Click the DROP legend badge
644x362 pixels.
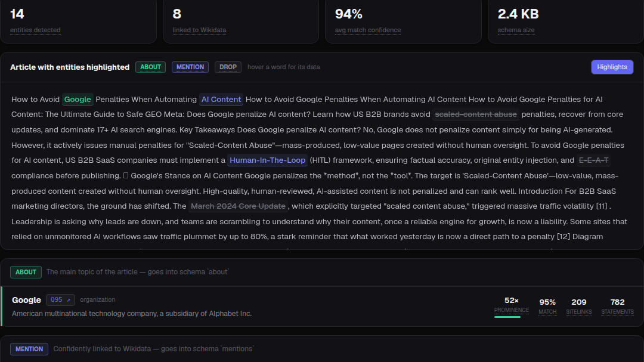228,67
